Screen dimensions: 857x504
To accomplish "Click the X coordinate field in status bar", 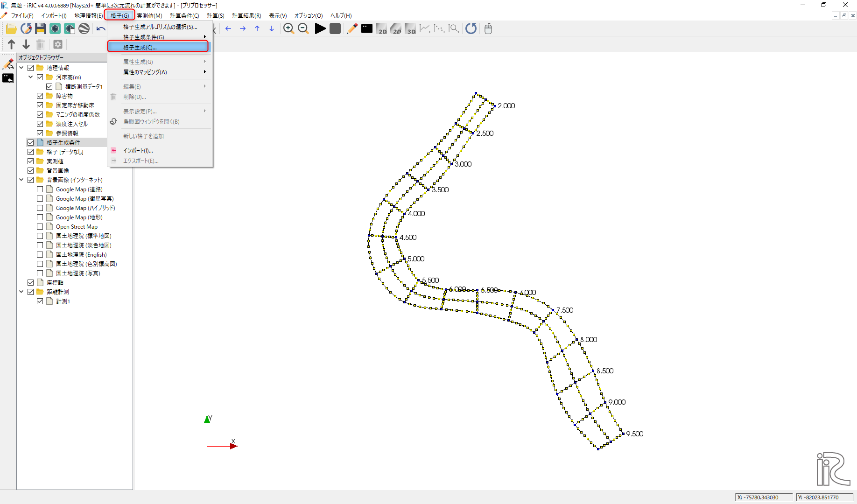I will [764, 497].
